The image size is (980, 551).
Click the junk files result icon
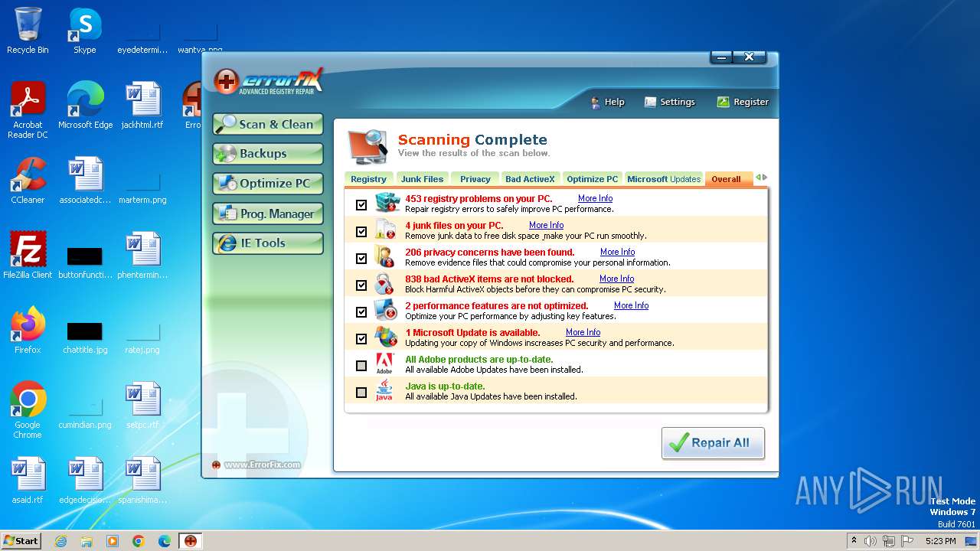(x=385, y=230)
